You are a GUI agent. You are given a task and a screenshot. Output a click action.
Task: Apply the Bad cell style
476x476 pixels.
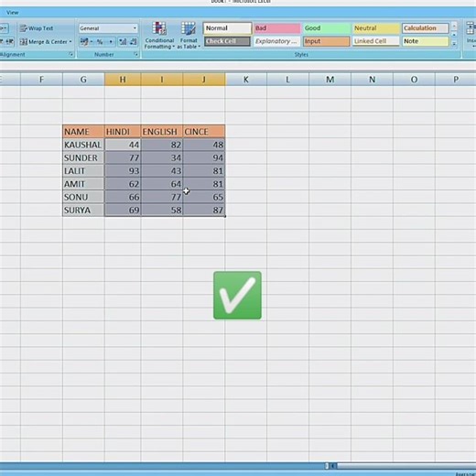click(x=276, y=28)
